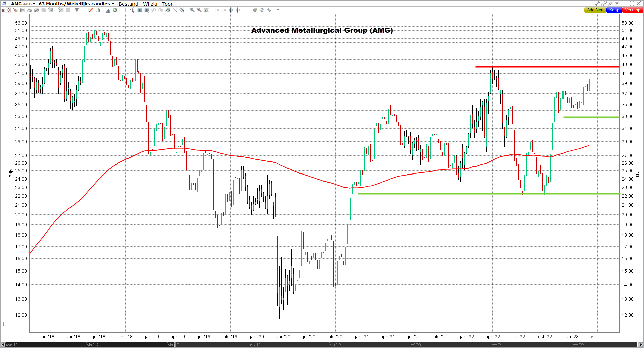
Task: Toggle the chain link windows icon
Action: click(604, 3)
